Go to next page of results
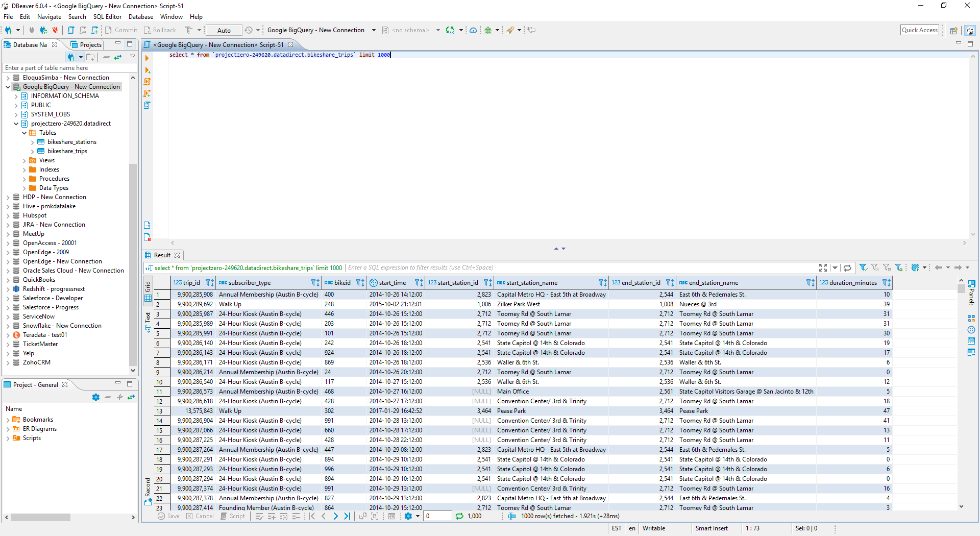980x536 pixels. click(335, 516)
